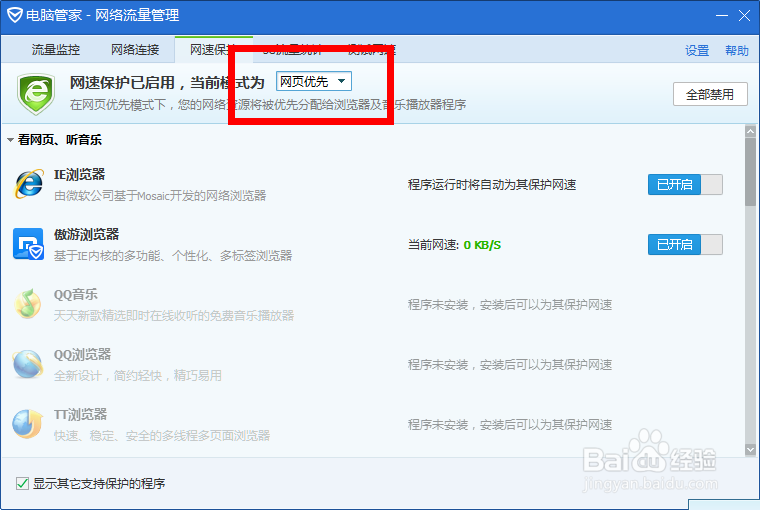The image size is (760, 510).
Task: Open the 设置 link
Action: (x=697, y=50)
